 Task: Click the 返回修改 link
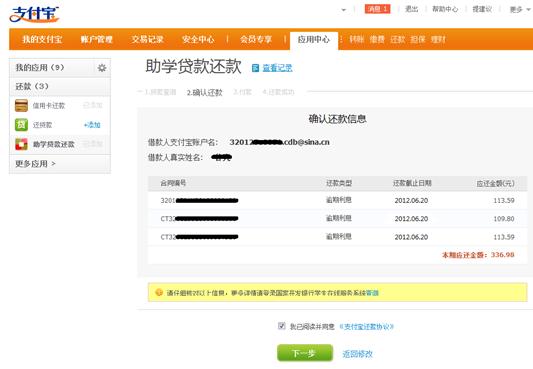click(x=358, y=354)
